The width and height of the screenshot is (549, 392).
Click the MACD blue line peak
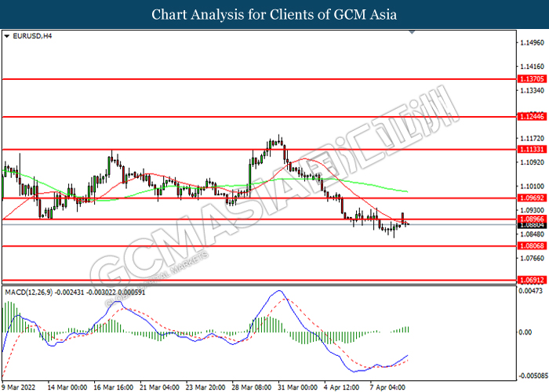pyautogui.click(x=279, y=291)
